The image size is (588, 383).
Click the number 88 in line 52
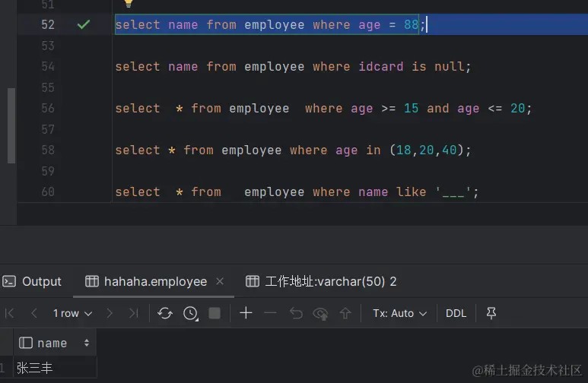pos(411,25)
